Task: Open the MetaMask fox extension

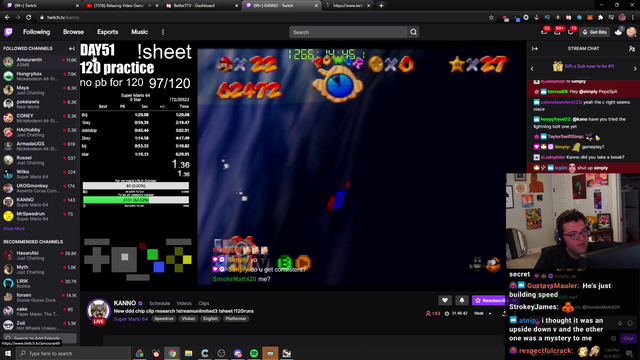Action: [x=590, y=18]
